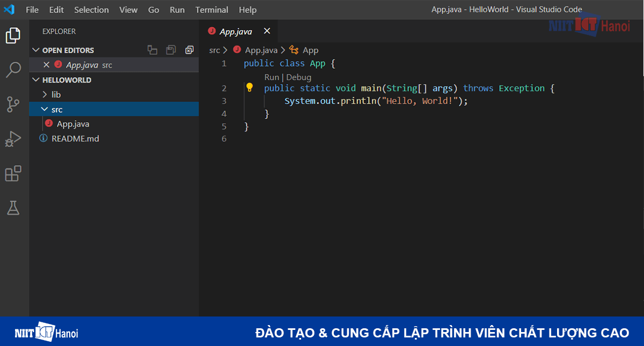
Task: Select the Run and Debug icon
Action: tap(13, 139)
